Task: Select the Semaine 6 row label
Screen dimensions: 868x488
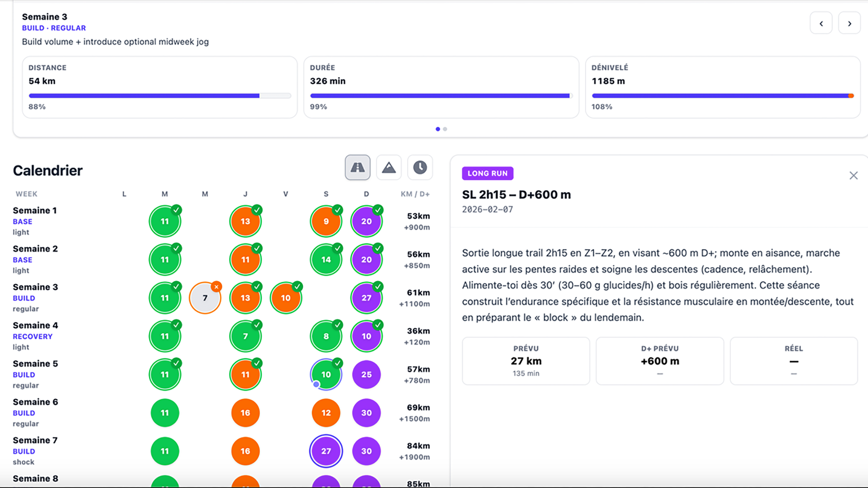Action: pos(35,402)
